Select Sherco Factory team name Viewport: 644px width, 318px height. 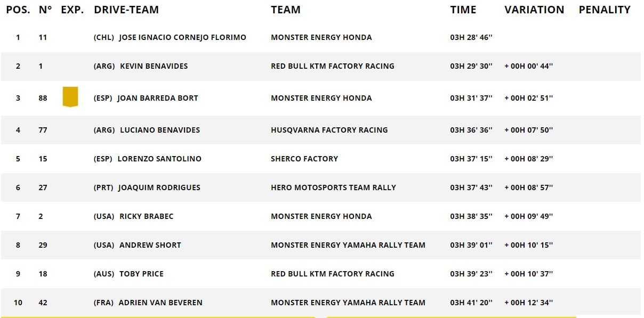pos(304,159)
